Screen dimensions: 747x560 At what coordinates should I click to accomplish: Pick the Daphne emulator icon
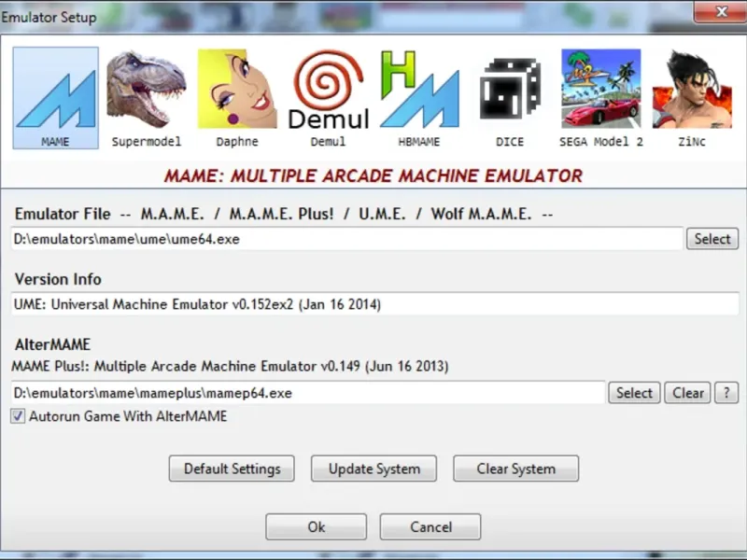[237, 98]
